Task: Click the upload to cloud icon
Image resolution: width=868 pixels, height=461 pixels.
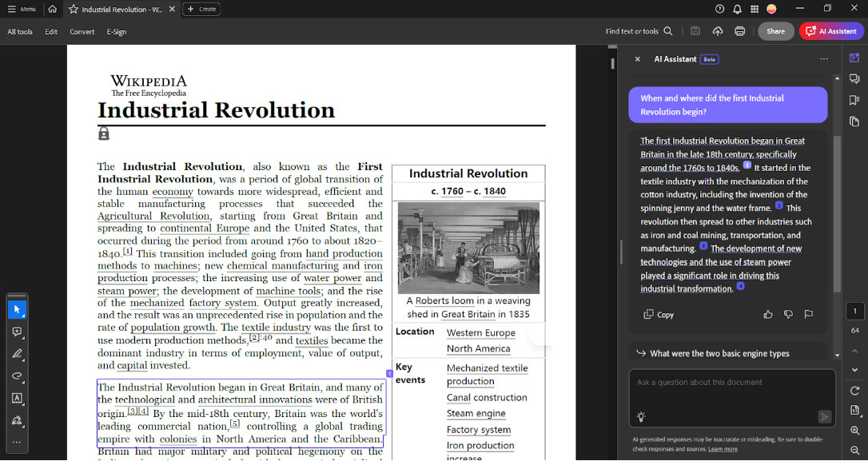Action: (718, 31)
